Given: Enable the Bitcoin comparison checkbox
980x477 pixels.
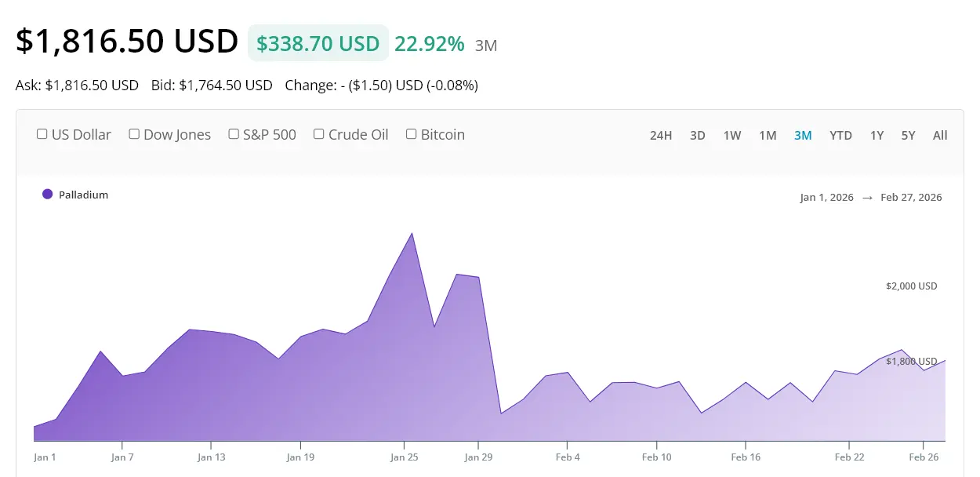Looking at the screenshot, I should pyautogui.click(x=411, y=134).
